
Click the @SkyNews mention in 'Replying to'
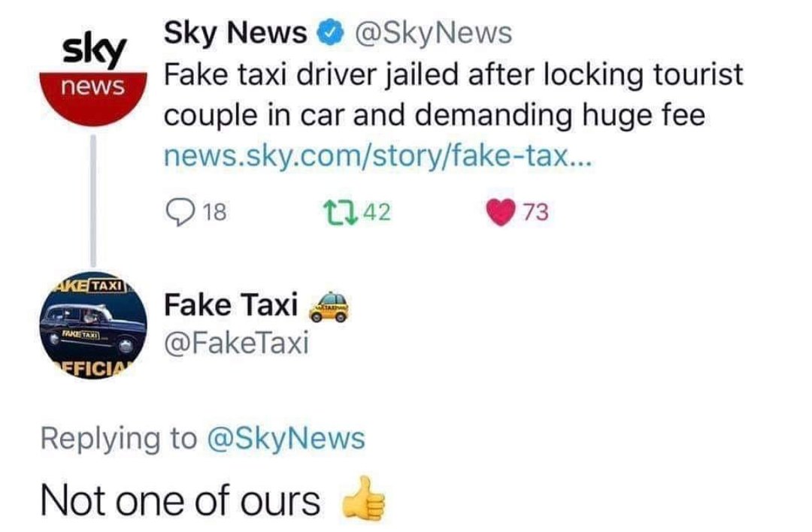[284, 438]
